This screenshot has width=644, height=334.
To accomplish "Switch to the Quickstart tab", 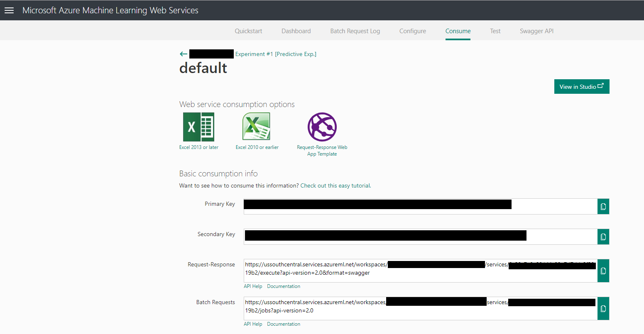I will coord(248,31).
